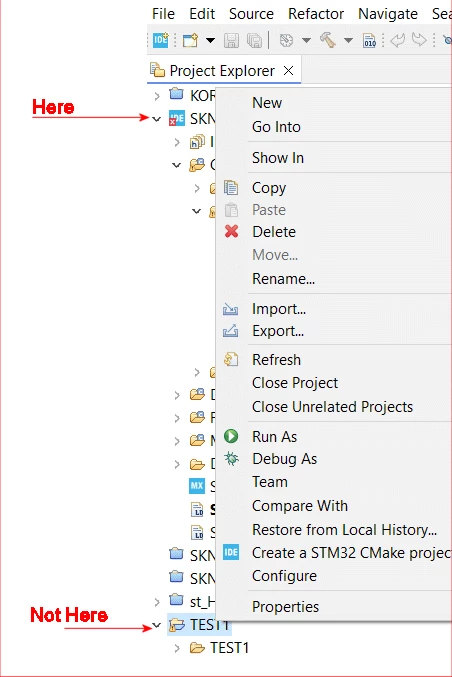Click the build configurations gear icon

click(286, 40)
